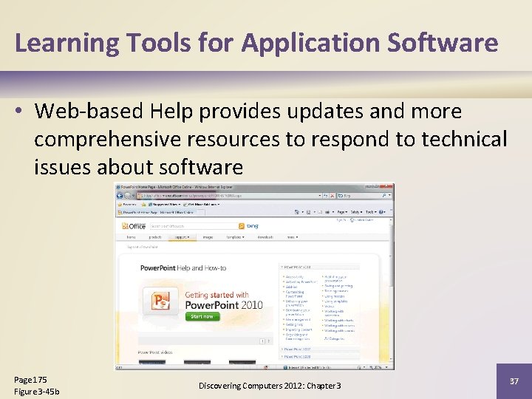Open the Page menu dropdown
This screenshot has width=532, height=399.
point(342,212)
